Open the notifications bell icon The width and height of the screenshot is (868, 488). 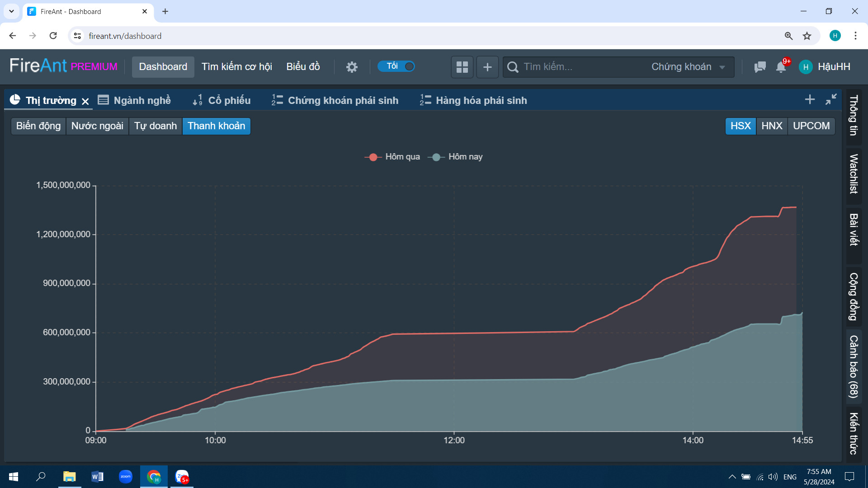[x=781, y=67]
